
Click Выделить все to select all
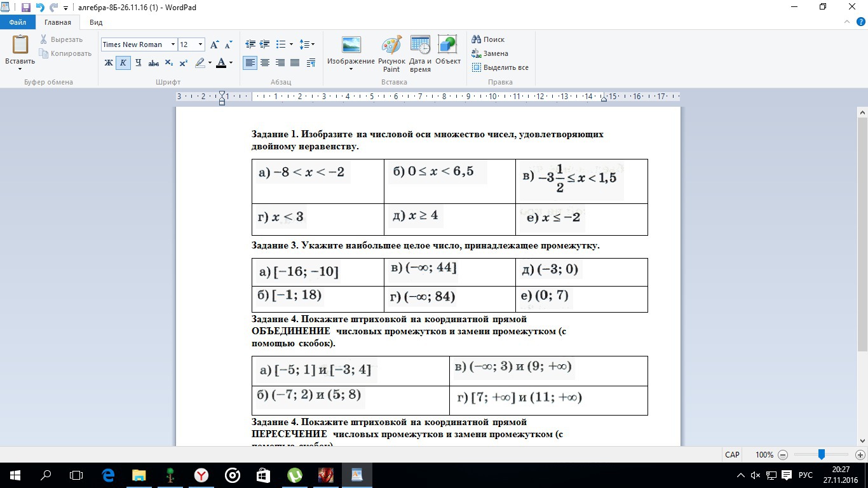tap(500, 67)
